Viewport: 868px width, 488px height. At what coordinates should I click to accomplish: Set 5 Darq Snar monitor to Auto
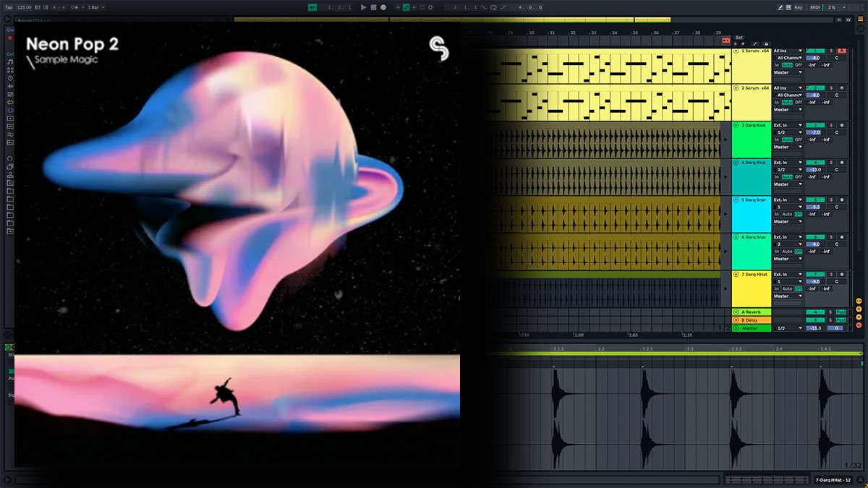pos(787,214)
